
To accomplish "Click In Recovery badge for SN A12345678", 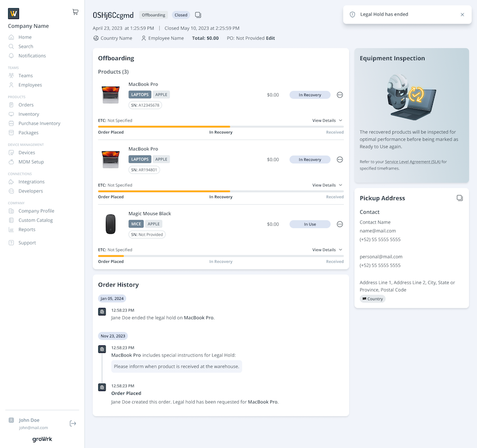I will pos(310,95).
